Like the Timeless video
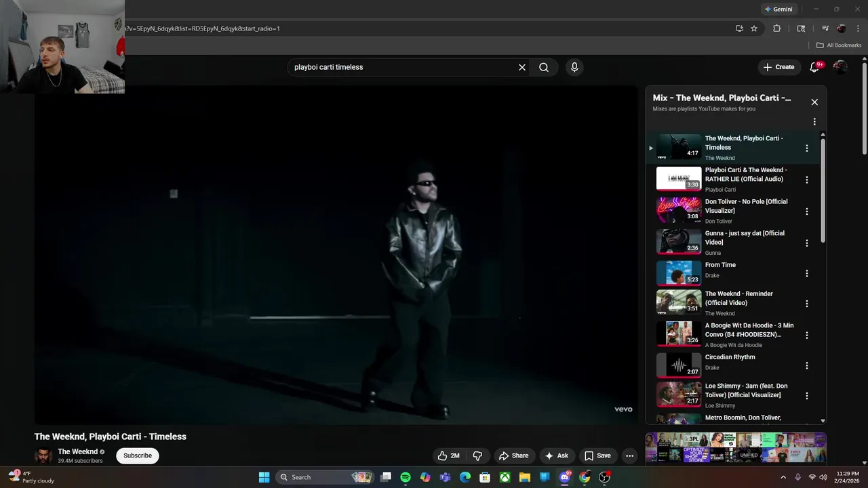Image resolution: width=868 pixels, height=488 pixels. 449,456
